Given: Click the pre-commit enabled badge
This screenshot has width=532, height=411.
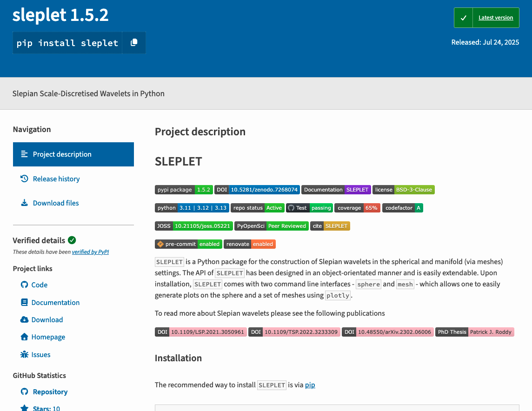Looking at the screenshot, I should tap(188, 244).
